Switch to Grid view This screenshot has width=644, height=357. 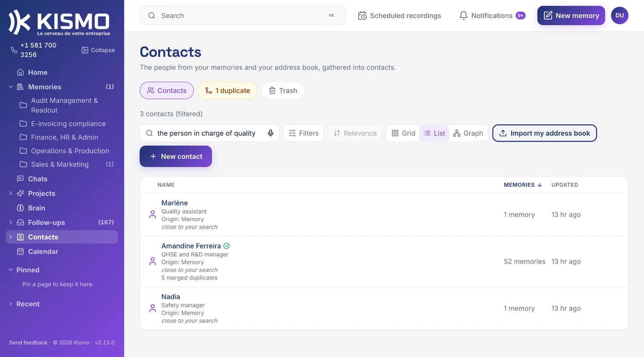[x=403, y=133]
